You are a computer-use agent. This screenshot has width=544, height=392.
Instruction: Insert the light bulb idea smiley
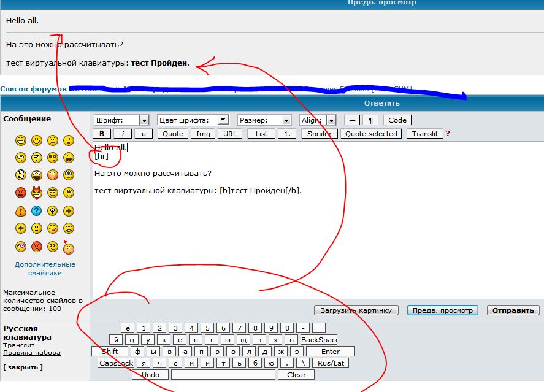53,211
